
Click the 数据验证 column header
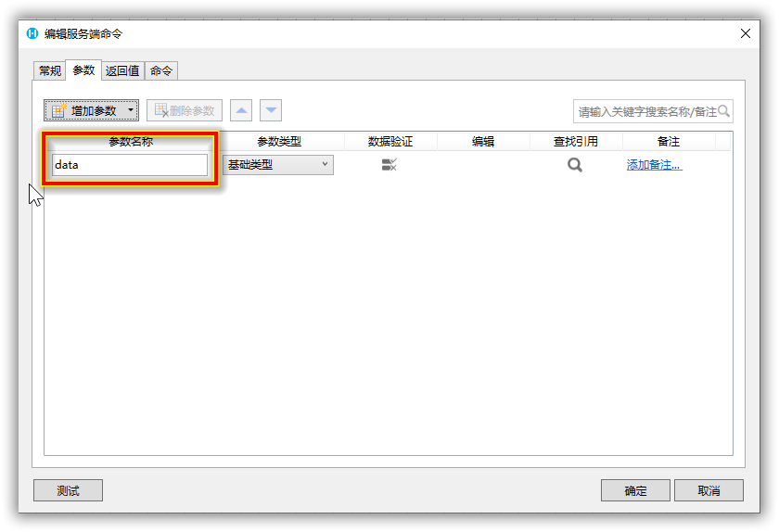point(390,142)
